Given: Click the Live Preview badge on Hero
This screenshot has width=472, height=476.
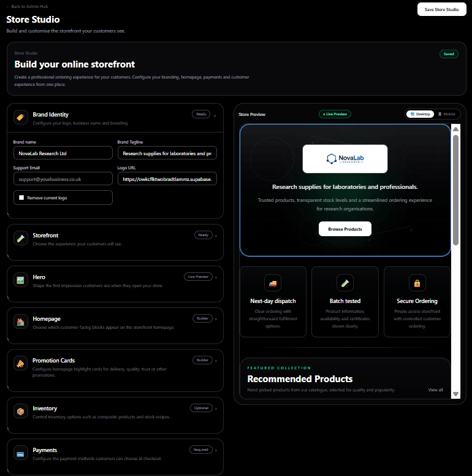Looking at the screenshot, I should click(x=198, y=277).
